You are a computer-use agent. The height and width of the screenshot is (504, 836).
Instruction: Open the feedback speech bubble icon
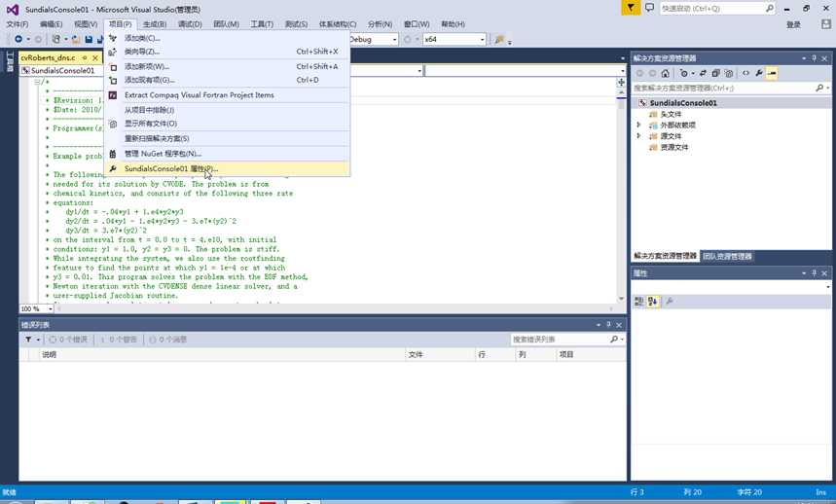click(x=649, y=8)
